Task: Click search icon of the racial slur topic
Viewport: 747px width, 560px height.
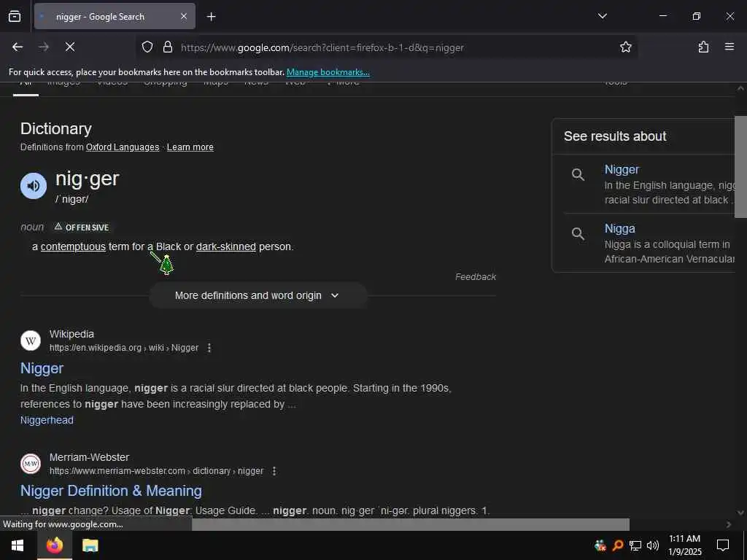Action: tap(578, 175)
